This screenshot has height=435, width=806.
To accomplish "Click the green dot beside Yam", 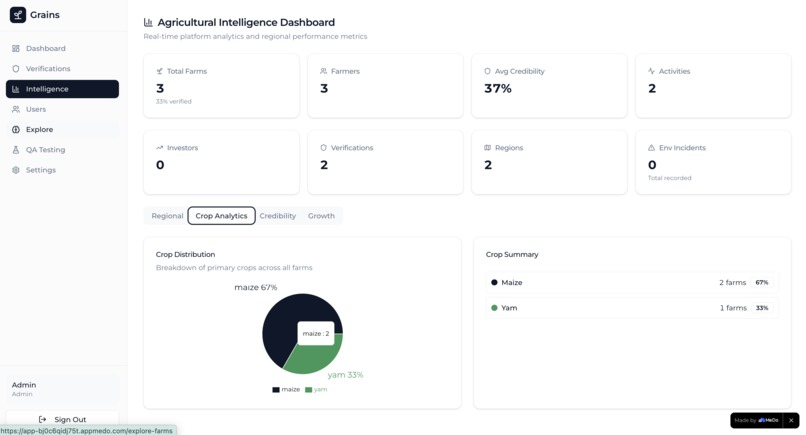I will (x=494, y=307).
